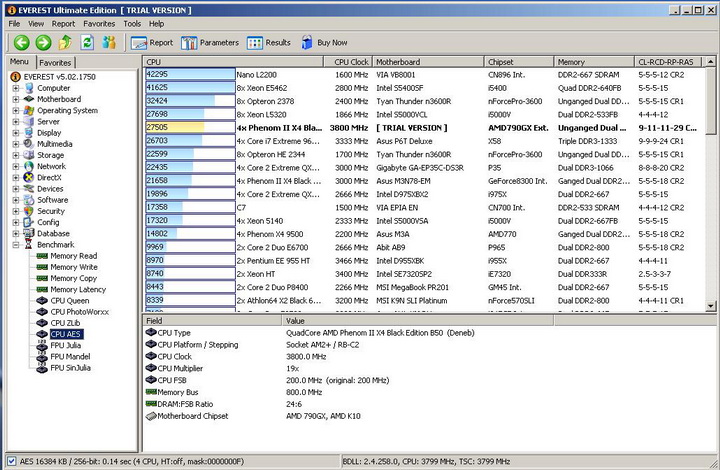720x470 pixels.
Task: Click the Buy Now button
Action: click(x=324, y=43)
